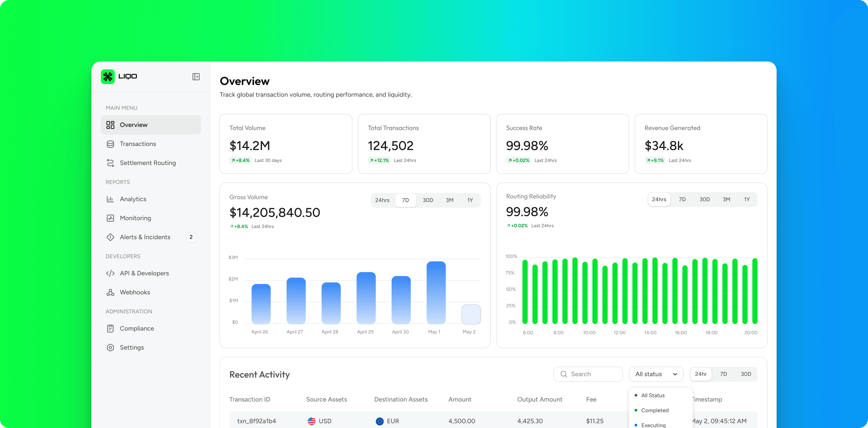Click the Compliance clipboard icon
The height and width of the screenshot is (428, 868).
tap(110, 329)
